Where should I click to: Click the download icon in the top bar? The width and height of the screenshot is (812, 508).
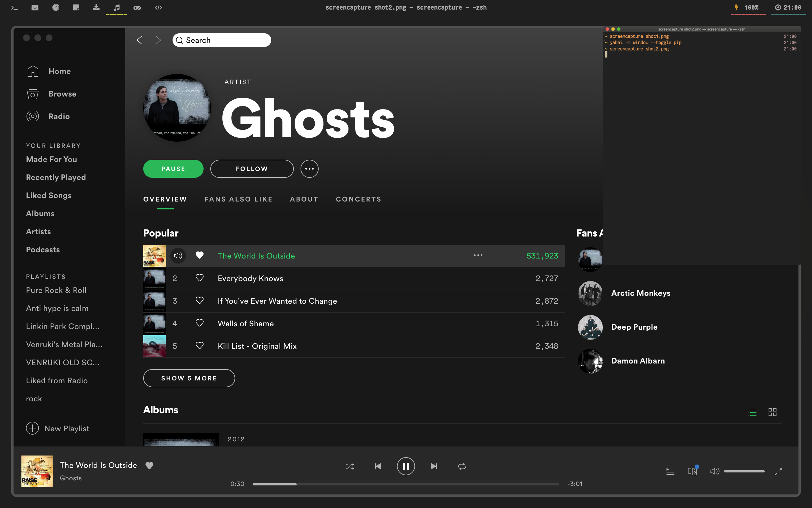click(x=96, y=7)
